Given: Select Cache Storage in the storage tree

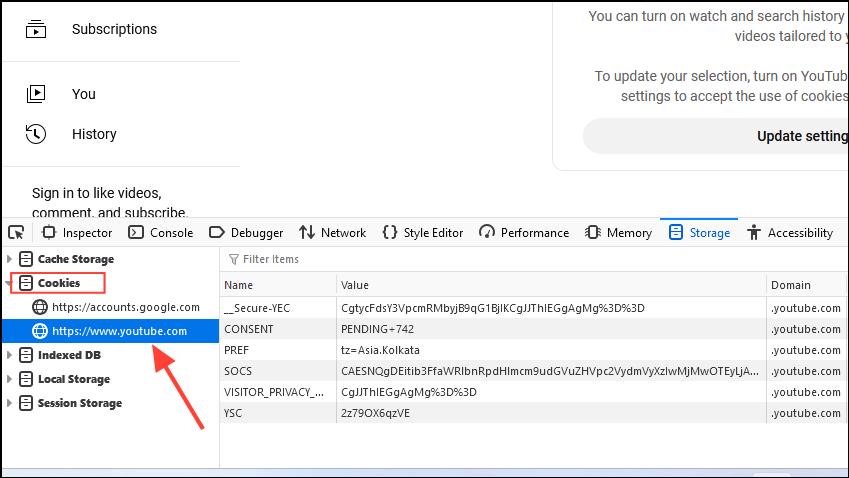Looking at the screenshot, I should [x=76, y=259].
